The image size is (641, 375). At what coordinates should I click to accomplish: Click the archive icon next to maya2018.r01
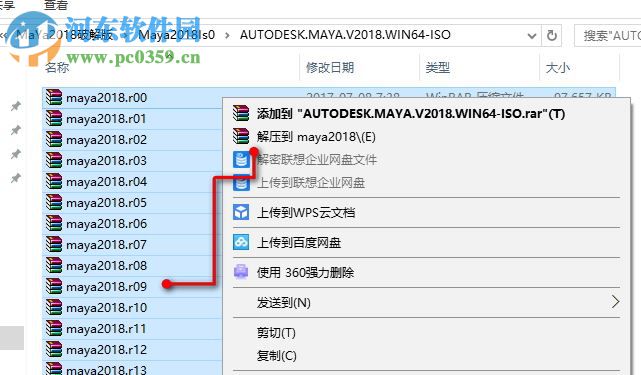54,119
